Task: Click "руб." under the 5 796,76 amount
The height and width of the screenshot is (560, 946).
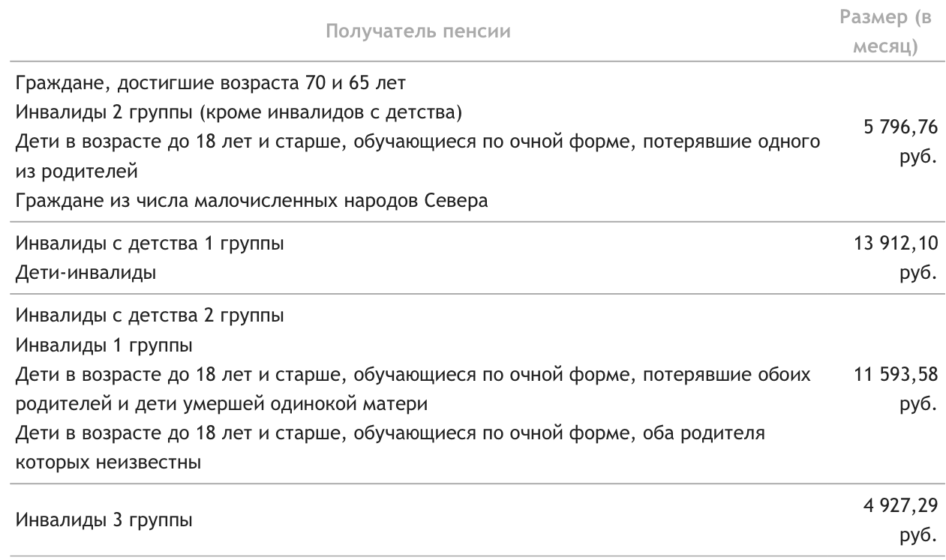Action: tap(918, 157)
